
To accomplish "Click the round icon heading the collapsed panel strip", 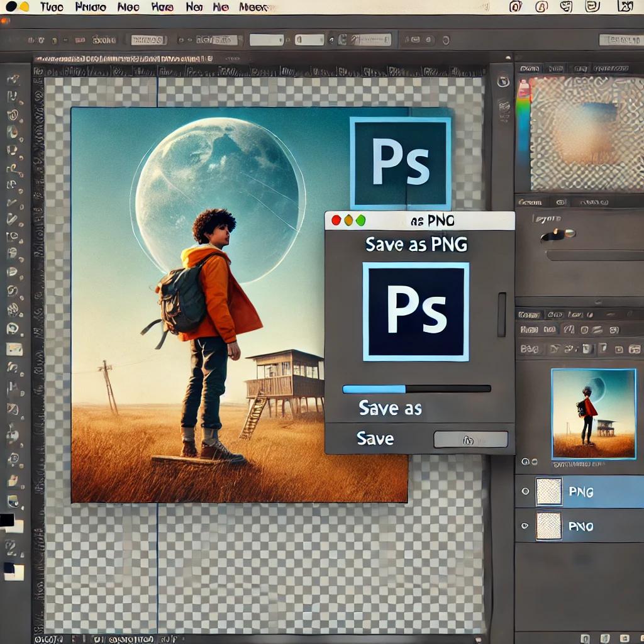I will coord(503,81).
